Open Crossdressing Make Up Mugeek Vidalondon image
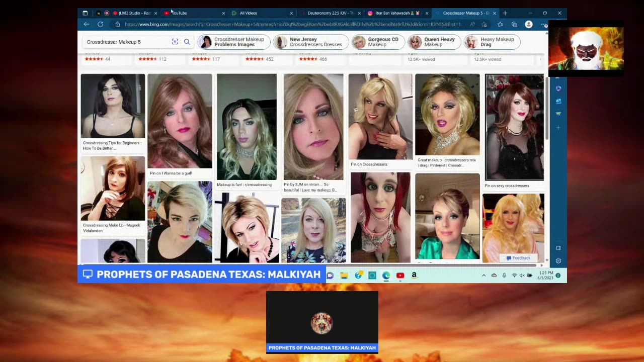Image resolution: width=644 pixels, height=362 pixels. tap(113, 189)
